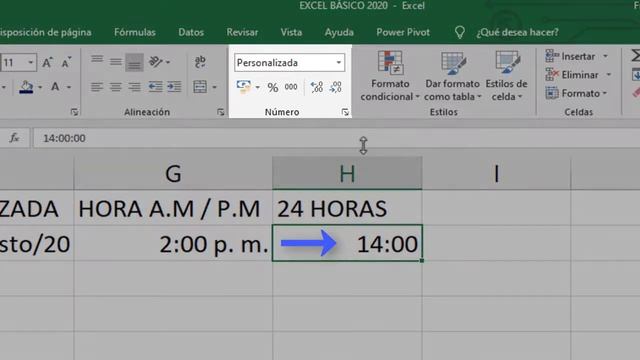Click the merge and center icon
Viewport: 640px width, 360px height.
(x=200, y=87)
